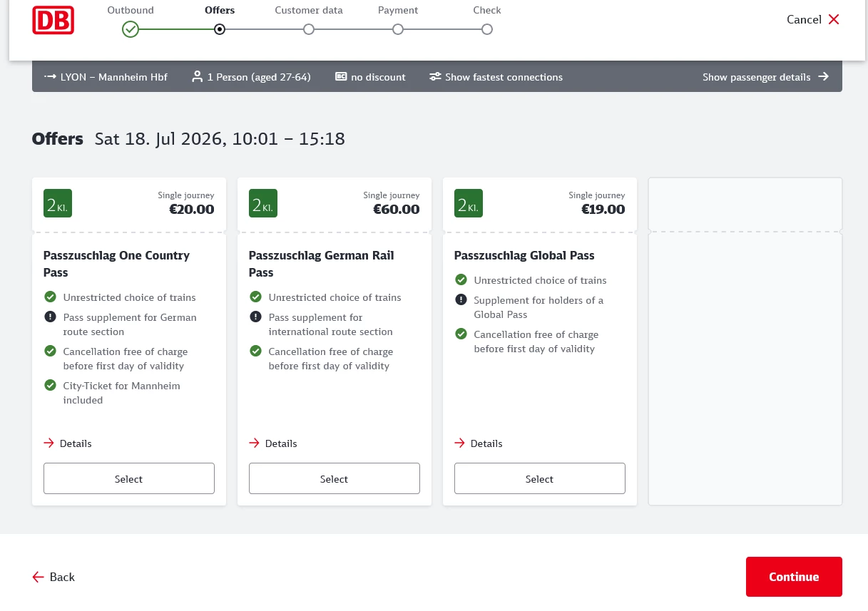
Task: Open Details of Global Pass offer
Action: click(479, 443)
